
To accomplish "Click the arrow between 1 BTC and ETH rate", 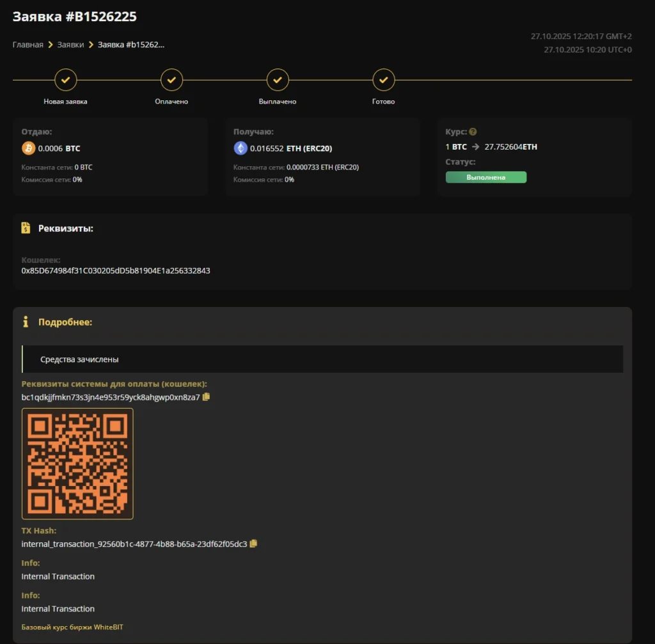I will 475,146.
